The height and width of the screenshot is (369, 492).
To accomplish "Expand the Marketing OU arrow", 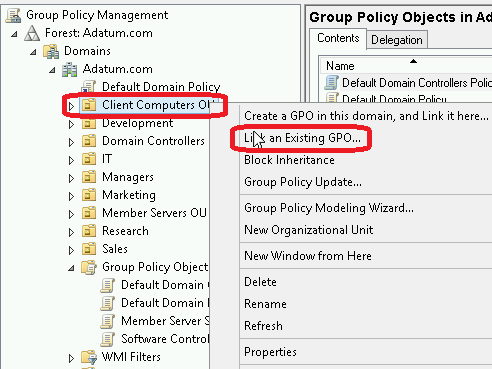I will point(71,196).
